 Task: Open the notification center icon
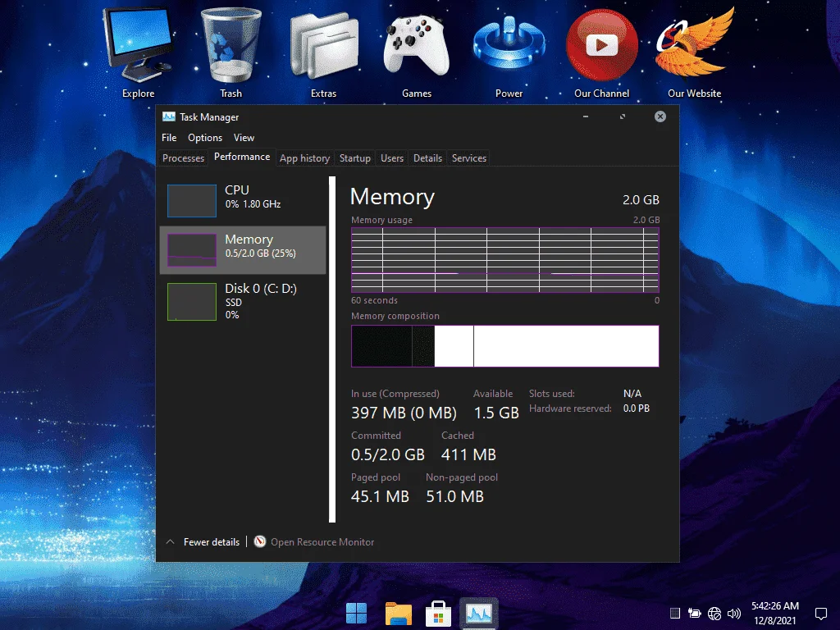coord(820,614)
